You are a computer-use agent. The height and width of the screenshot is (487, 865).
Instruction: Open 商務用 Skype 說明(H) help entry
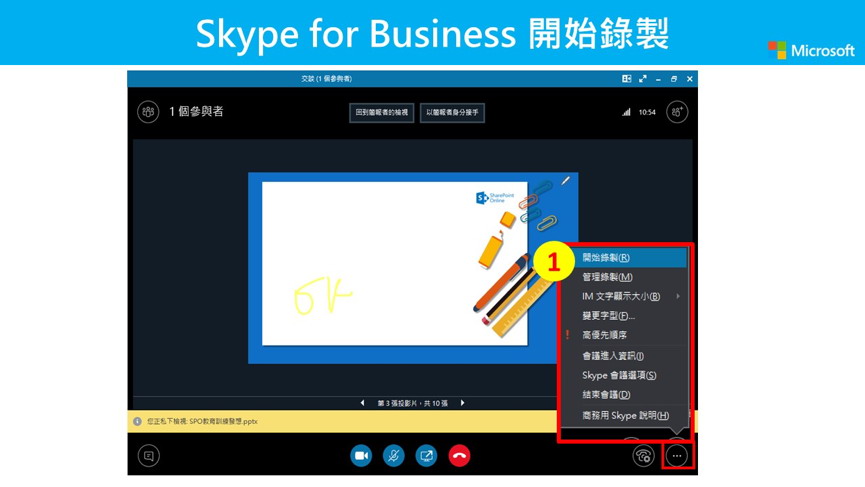pyautogui.click(x=624, y=415)
